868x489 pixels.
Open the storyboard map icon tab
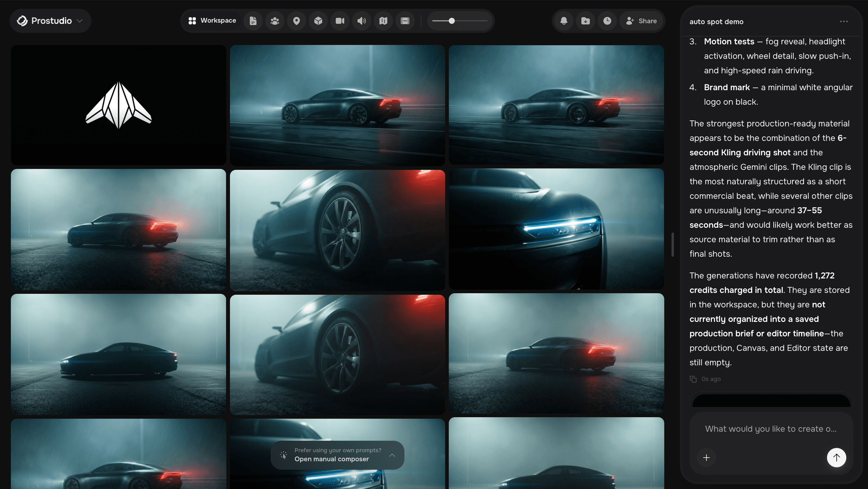(383, 21)
